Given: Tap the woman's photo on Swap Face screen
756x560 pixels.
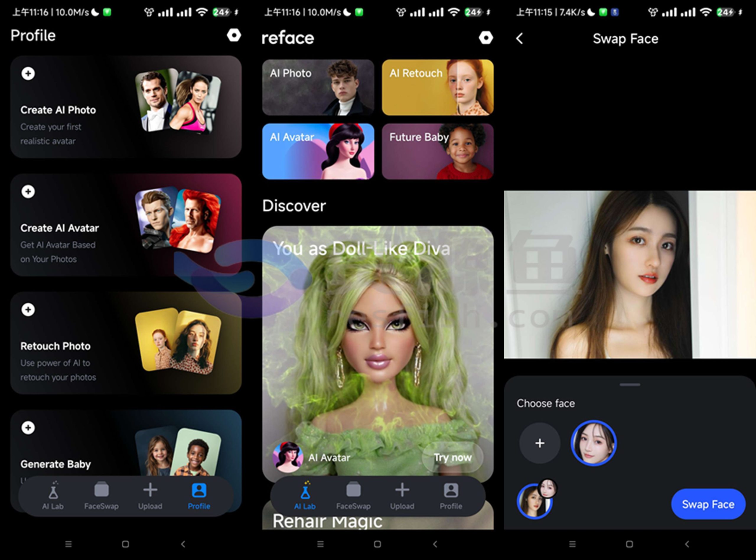Looking at the screenshot, I should point(630,274).
